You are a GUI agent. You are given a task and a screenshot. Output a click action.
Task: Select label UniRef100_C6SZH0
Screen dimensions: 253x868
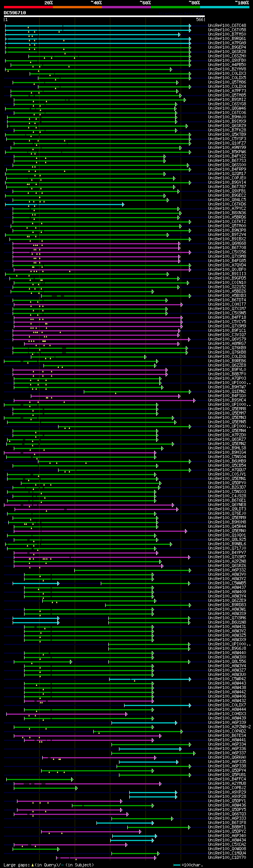click(227, 56)
